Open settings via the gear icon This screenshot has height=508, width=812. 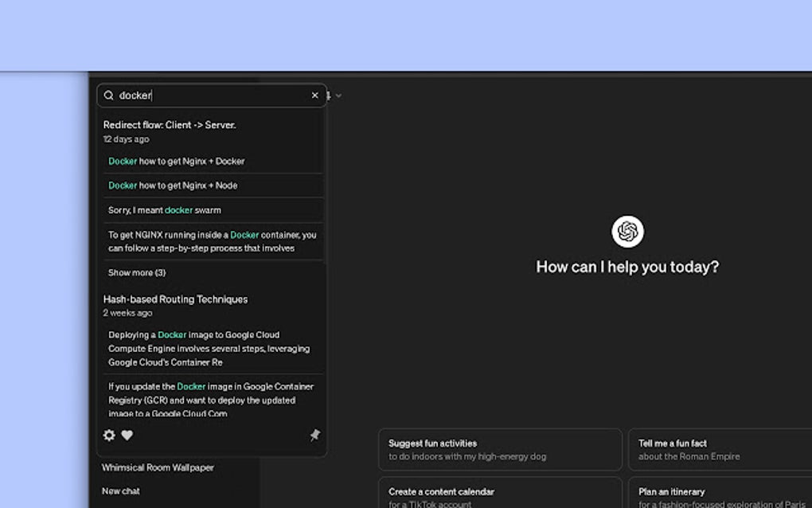click(108, 436)
